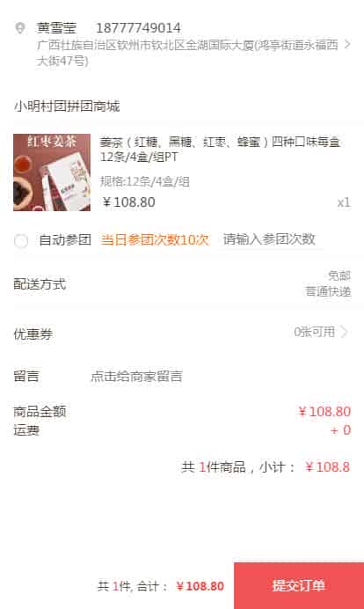Tap the 合计 total price at the bottom
This screenshot has height=609, width=364.
coord(200,586)
